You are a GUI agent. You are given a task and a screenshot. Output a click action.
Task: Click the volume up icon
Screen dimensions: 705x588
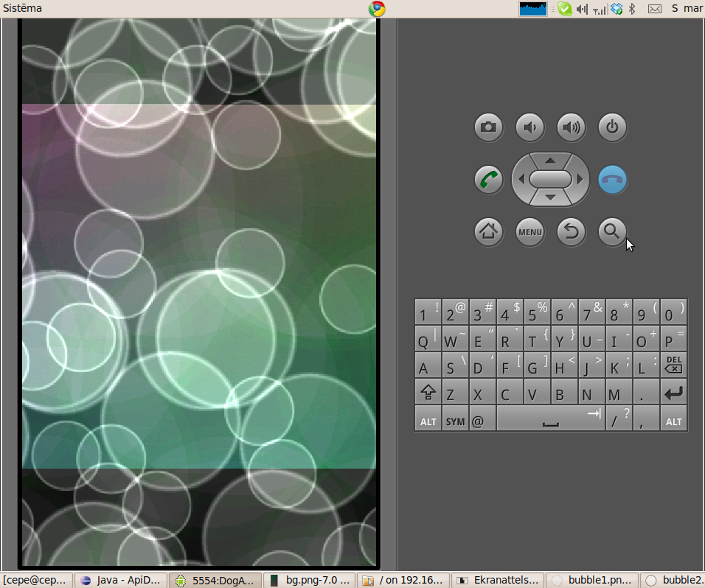point(571,127)
